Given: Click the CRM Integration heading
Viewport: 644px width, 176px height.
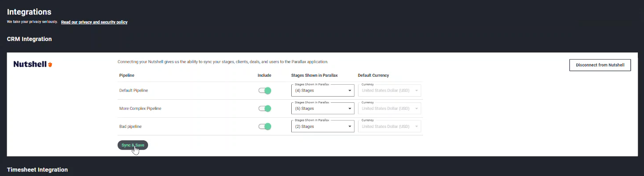Looking at the screenshot, I should point(29,39).
